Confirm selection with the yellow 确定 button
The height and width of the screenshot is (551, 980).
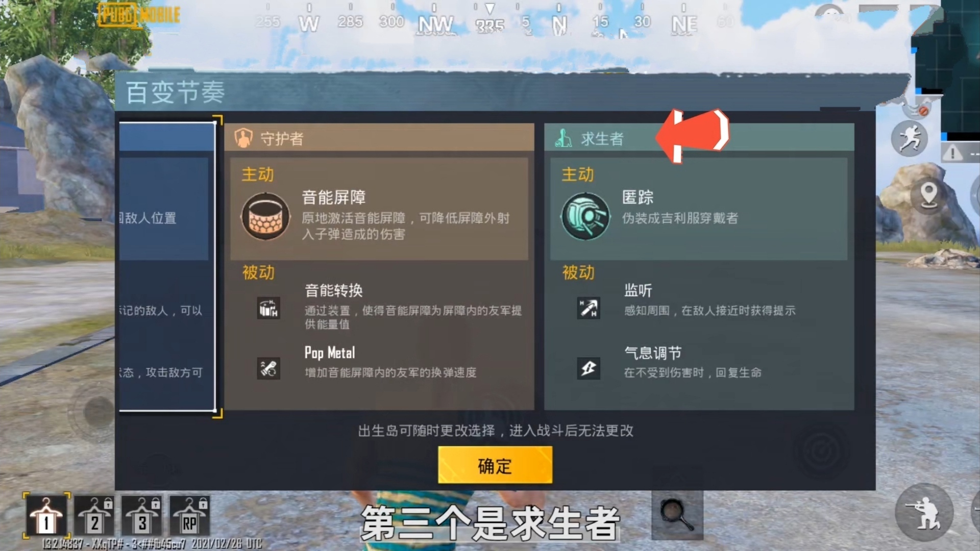coord(495,465)
